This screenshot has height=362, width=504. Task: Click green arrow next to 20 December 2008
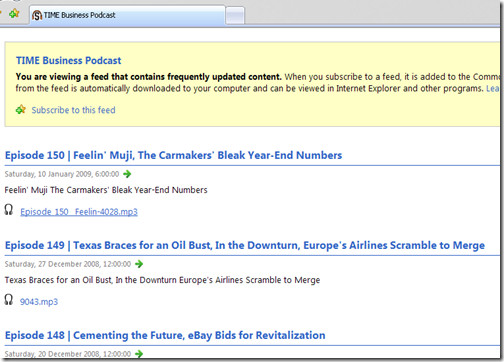point(139,354)
